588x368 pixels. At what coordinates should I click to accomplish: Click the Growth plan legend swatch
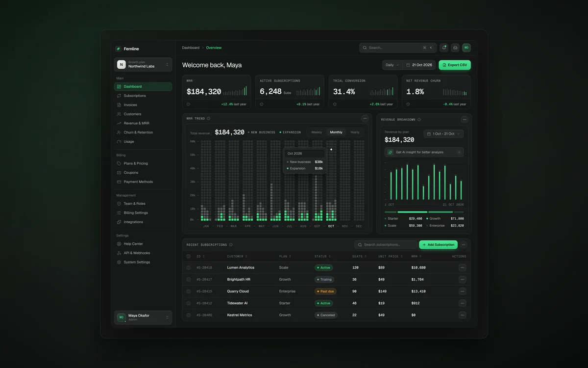click(x=427, y=218)
